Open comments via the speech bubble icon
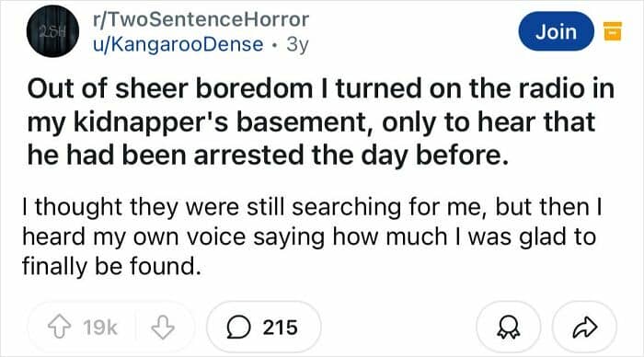The width and height of the screenshot is (644, 357). coord(238,328)
